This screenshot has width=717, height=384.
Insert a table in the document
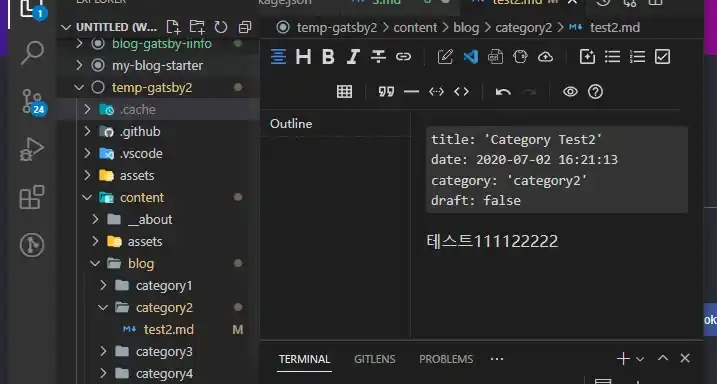(344, 91)
